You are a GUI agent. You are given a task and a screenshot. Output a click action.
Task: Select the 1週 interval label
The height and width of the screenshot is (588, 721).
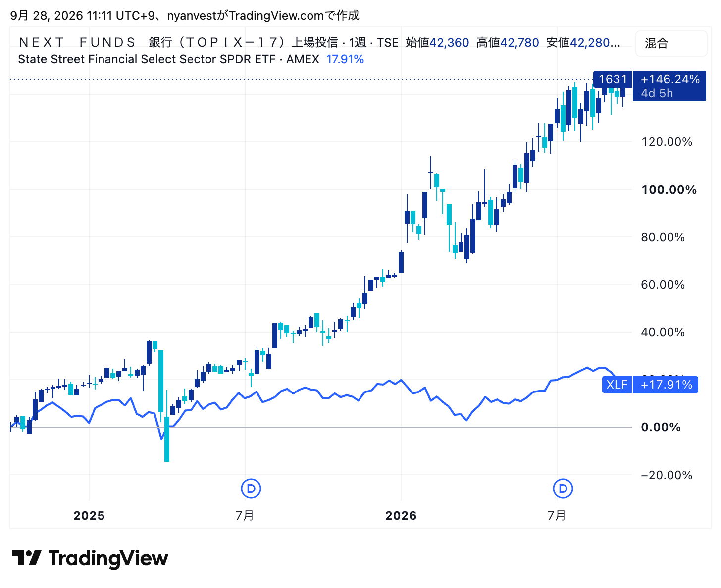pos(358,43)
